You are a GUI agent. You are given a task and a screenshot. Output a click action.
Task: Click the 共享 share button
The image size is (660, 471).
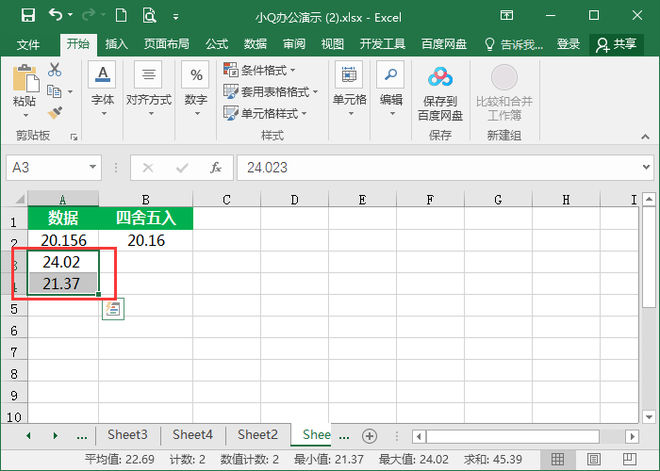tap(616, 45)
